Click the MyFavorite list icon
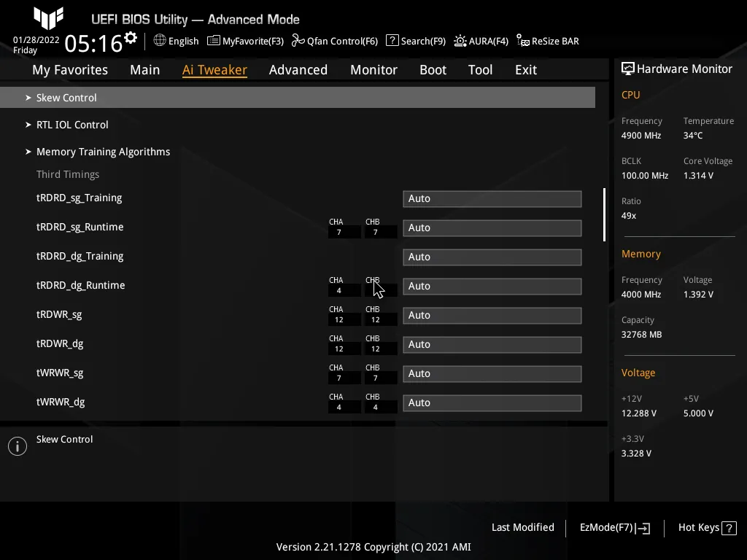Image resolution: width=747 pixels, height=560 pixels. pyautogui.click(x=214, y=41)
